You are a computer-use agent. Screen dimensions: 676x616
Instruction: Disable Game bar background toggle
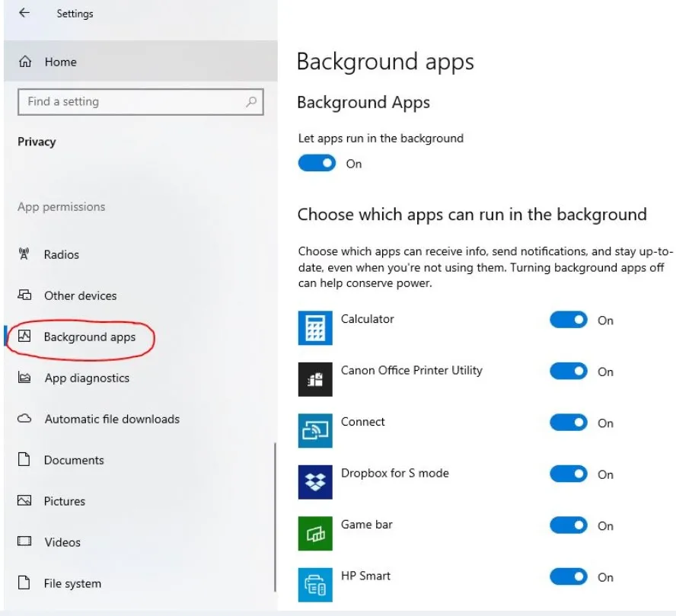tap(569, 525)
